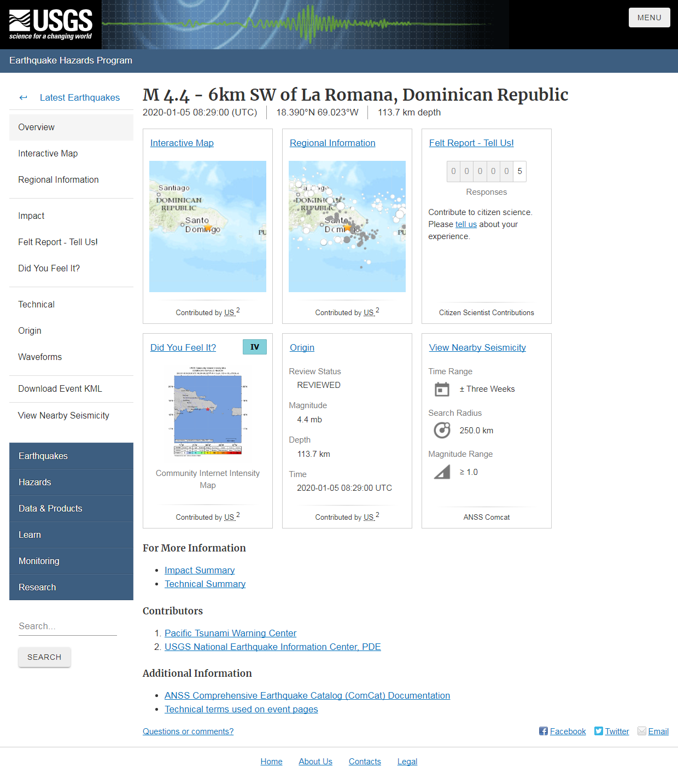
Task: Click US contributor link under Interactive Map
Action: 230,312
